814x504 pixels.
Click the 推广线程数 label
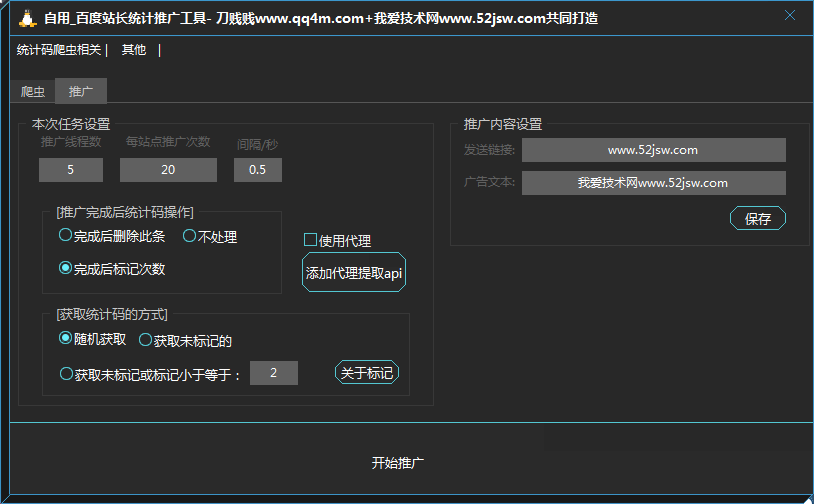tap(71, 142)
